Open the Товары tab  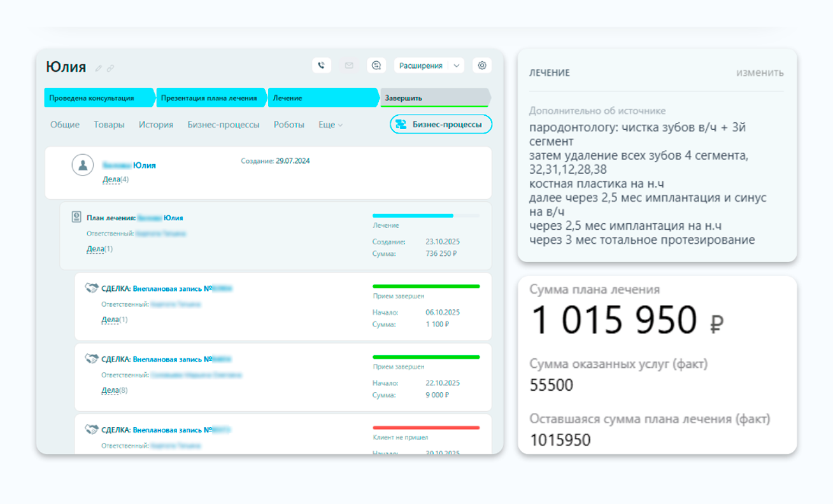point(109,125)
